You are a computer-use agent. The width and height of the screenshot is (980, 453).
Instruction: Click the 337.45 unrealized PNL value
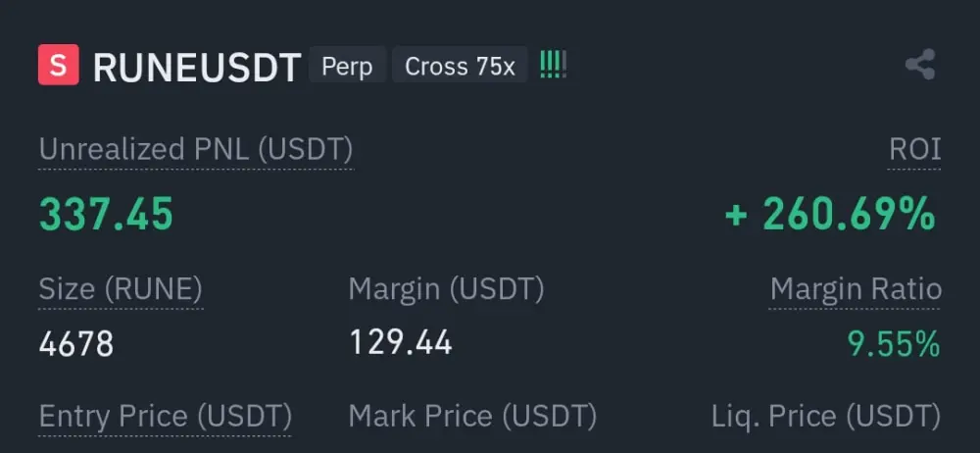[x=106, y=214]
